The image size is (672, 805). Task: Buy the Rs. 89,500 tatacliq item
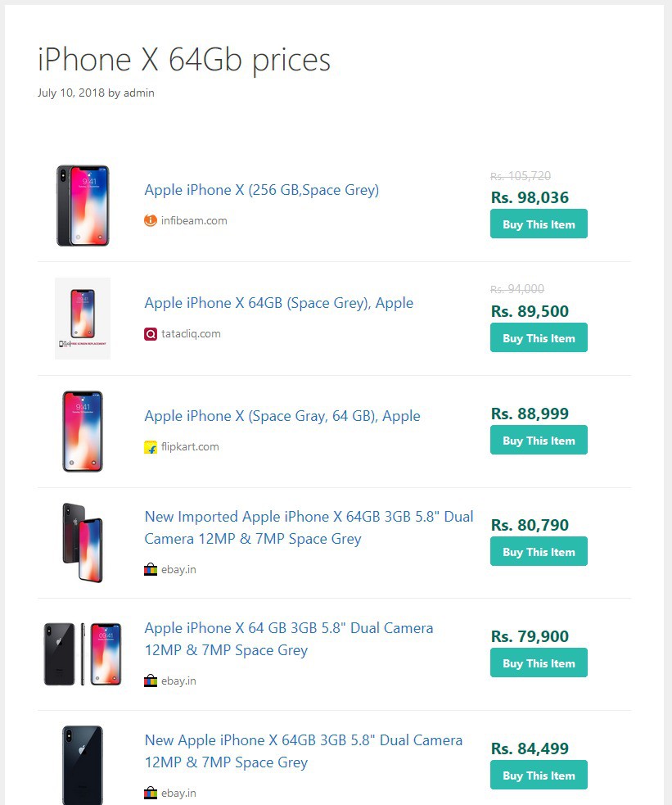[539, 338]
